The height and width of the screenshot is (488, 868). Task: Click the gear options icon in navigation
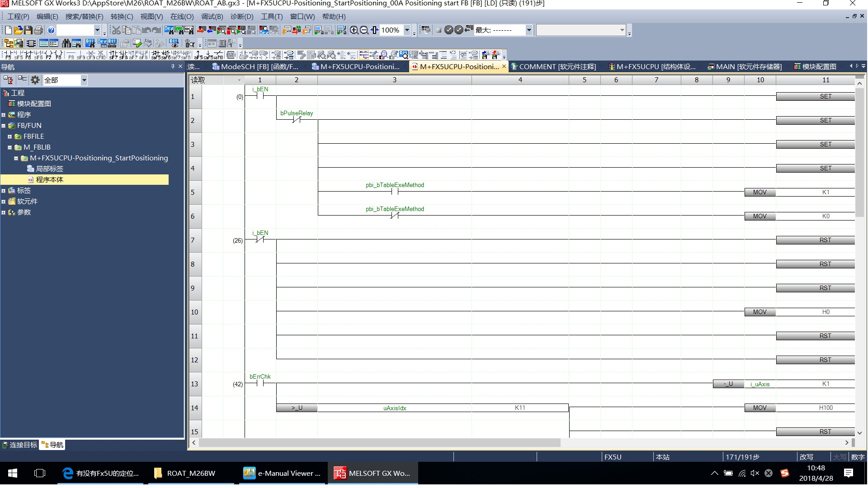(35, 80)
